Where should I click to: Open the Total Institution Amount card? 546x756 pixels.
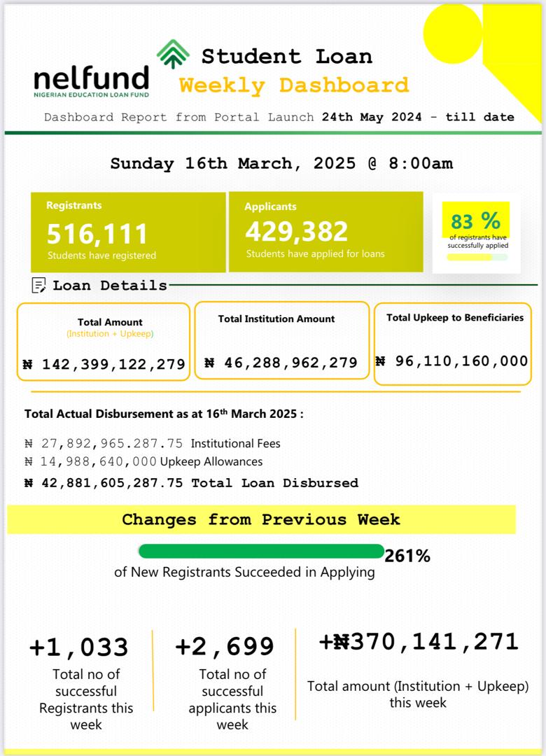click(281, 340)
